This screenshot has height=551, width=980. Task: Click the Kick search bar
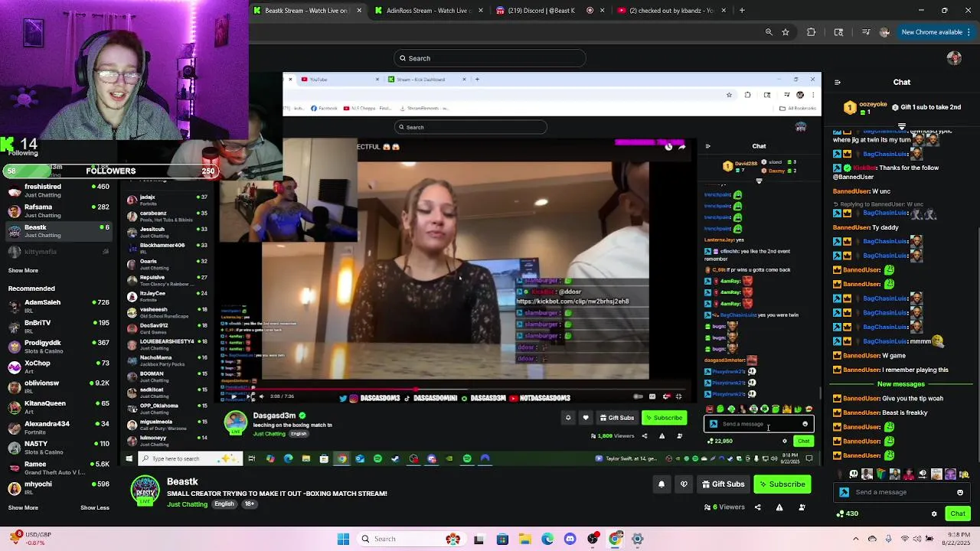(x=490, y=58)
